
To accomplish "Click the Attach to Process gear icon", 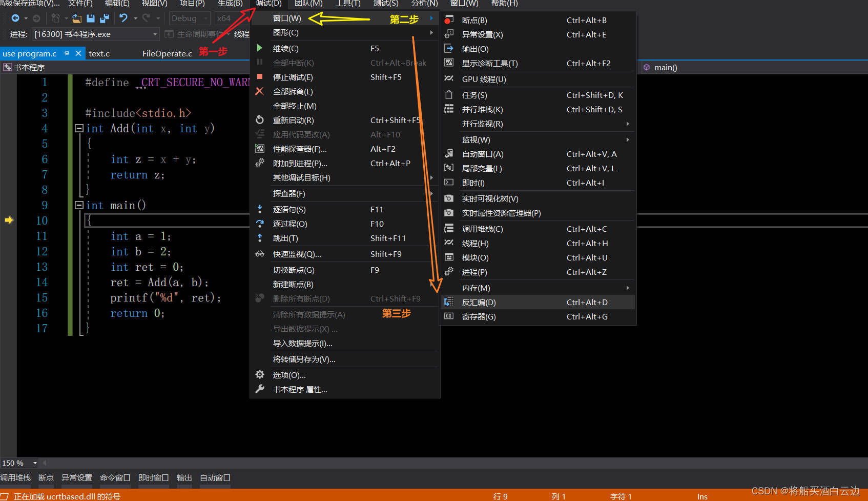I will pos(259,163).
